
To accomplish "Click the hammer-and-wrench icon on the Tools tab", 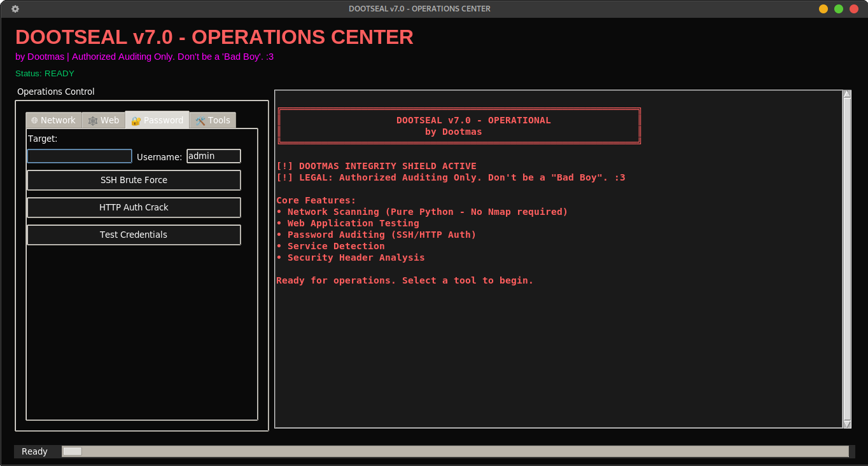I will 200,120.
